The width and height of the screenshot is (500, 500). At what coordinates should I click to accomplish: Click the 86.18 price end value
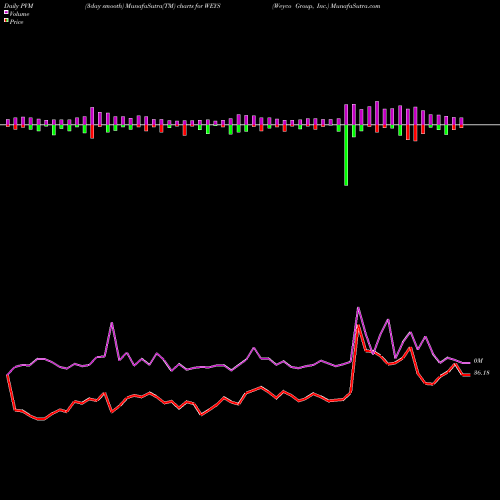(481, 373)
